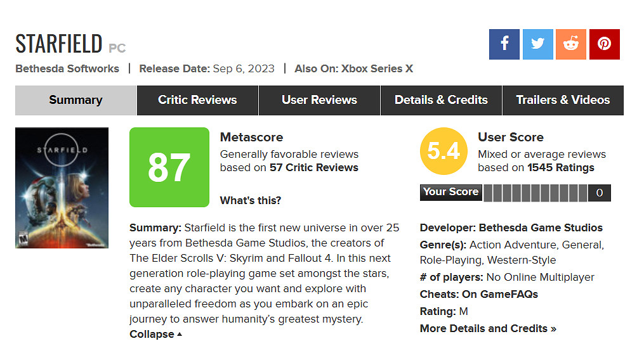Open the Critic Reviews tab
The image size is (644, 346).
[197, 100]
